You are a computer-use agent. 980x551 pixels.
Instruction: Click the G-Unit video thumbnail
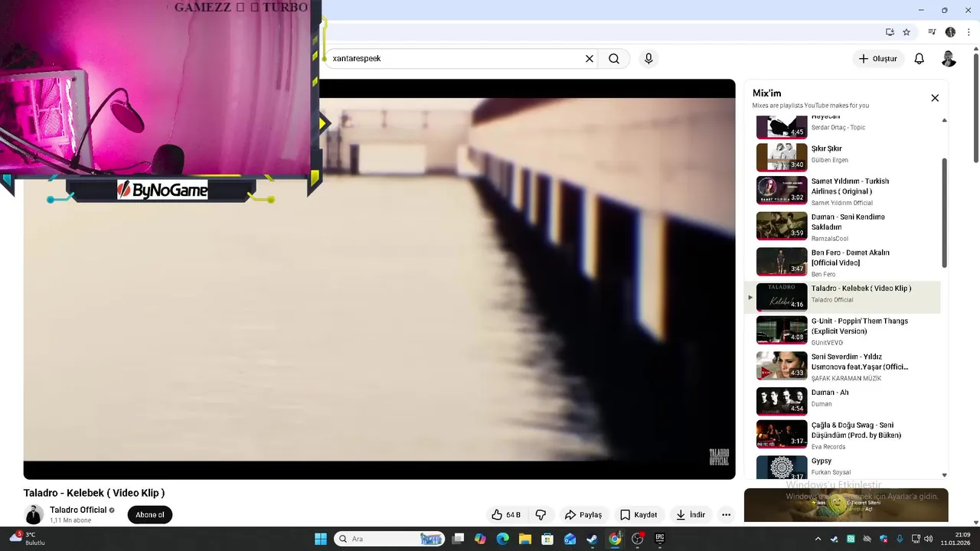click(x=782, y=331)
